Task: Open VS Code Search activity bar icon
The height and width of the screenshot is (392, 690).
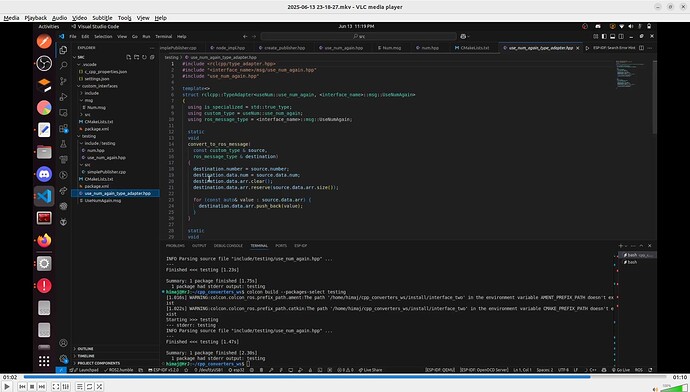Action: [63, 65]
